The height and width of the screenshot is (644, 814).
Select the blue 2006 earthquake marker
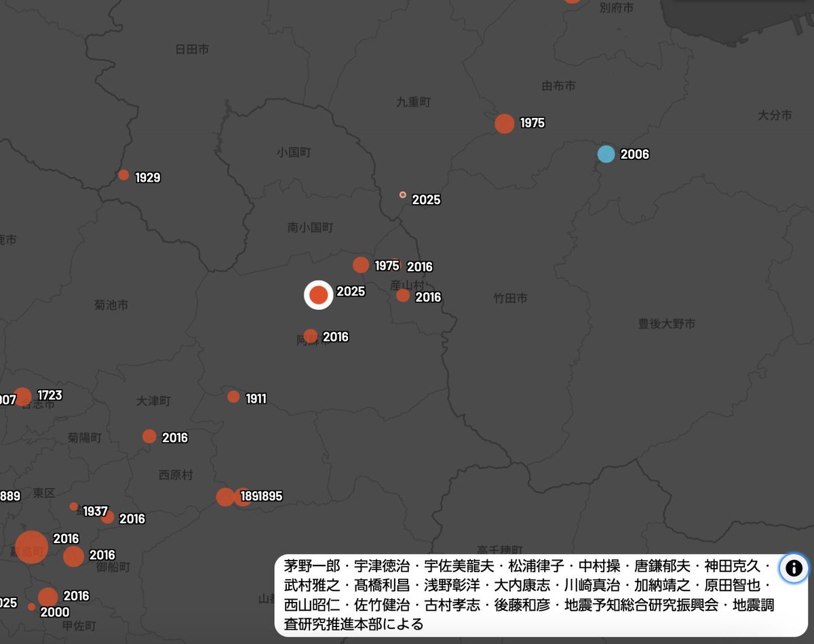pyautogui.click(x=606, y=155)
